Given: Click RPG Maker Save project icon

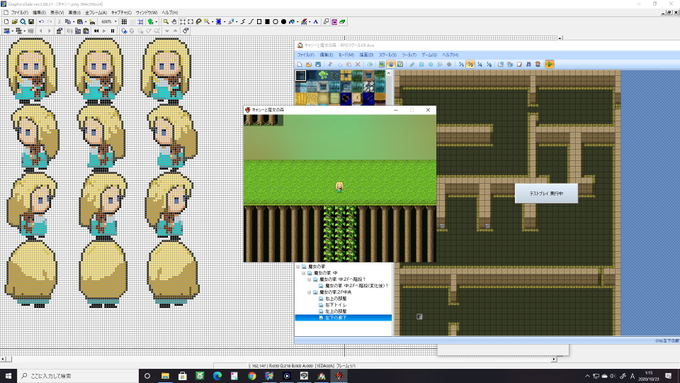Looking at the screenshot, I should tap(318, 64).
